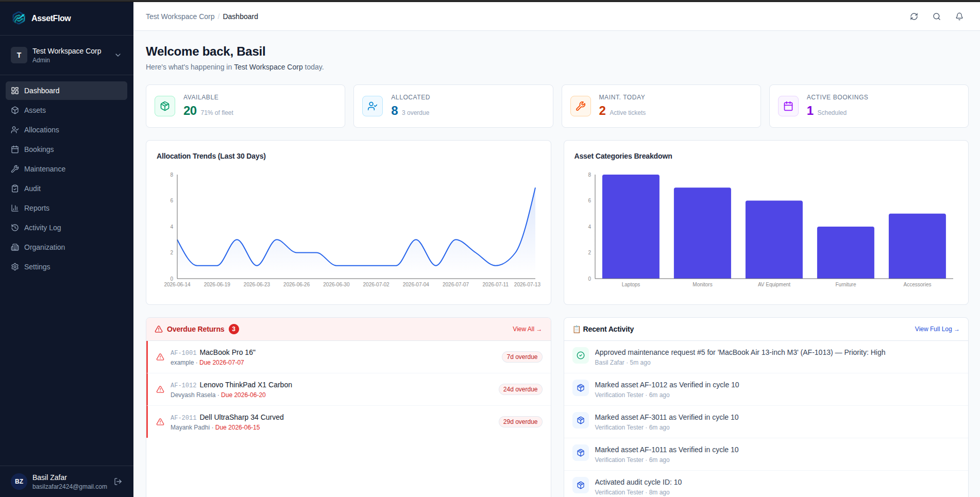Click Test Workspace Corp breadcrumb
Viewport: 980px width, 497px height.
pyautogui.click(x=180, y=16)
